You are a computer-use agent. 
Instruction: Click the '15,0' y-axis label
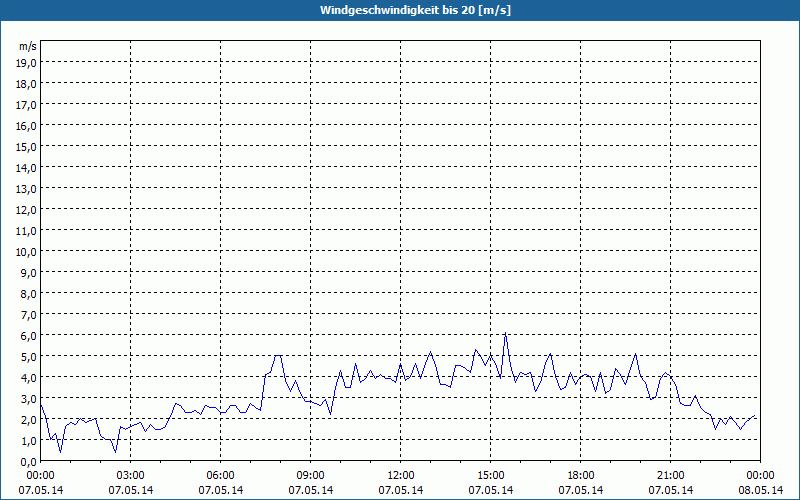point(26,147)
